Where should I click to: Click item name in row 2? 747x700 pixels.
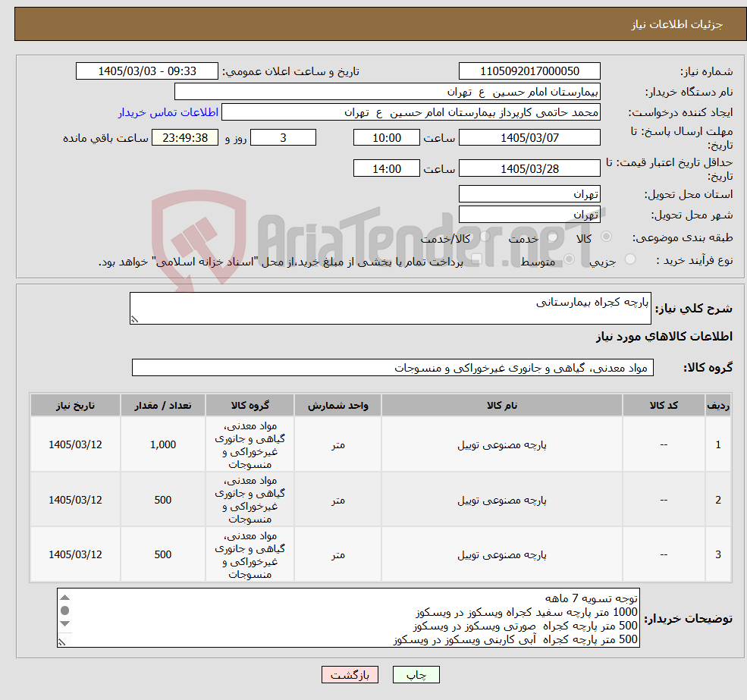click(x=501, y=500)
